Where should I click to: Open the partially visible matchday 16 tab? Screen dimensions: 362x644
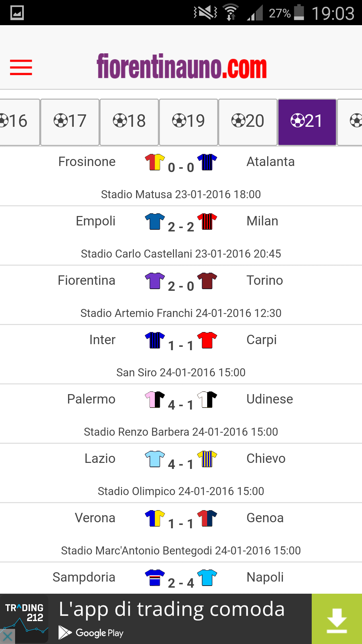(19, 122)
